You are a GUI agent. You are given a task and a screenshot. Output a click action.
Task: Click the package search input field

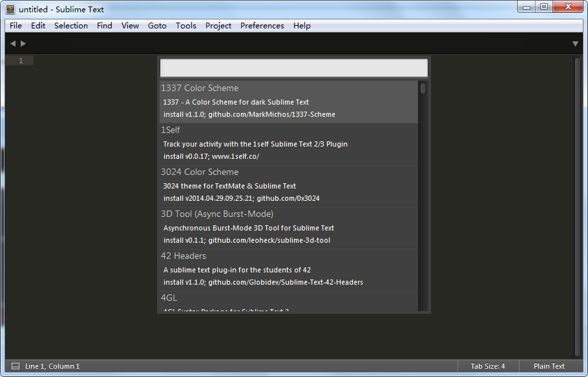(293, 68)
